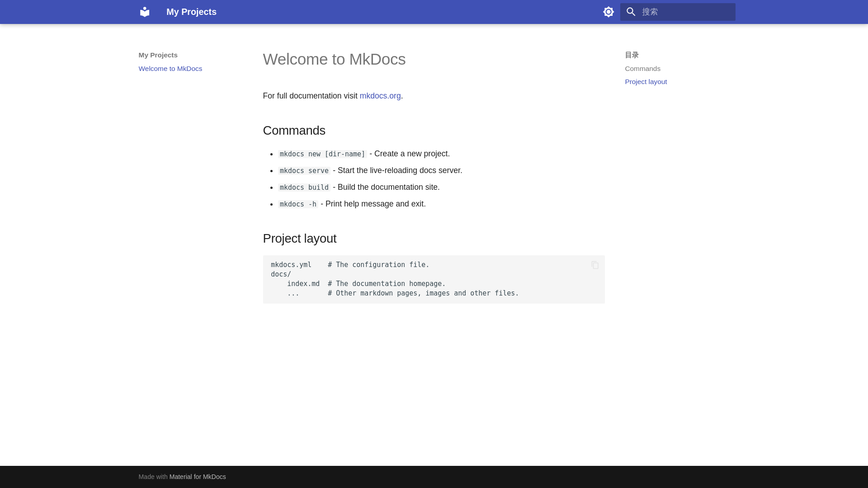Click the MkDocs book logo icon
Viewport: 868px width, 488px height.
click(145, 12)
